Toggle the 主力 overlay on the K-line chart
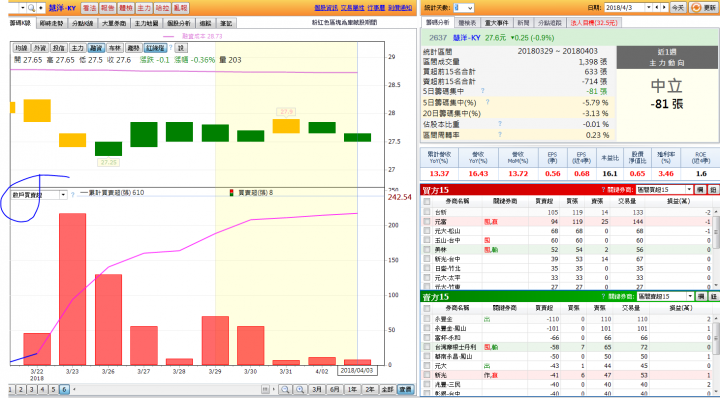Viewport: 720px width, 398px height. pyautogui.click(x=77, y=48)
